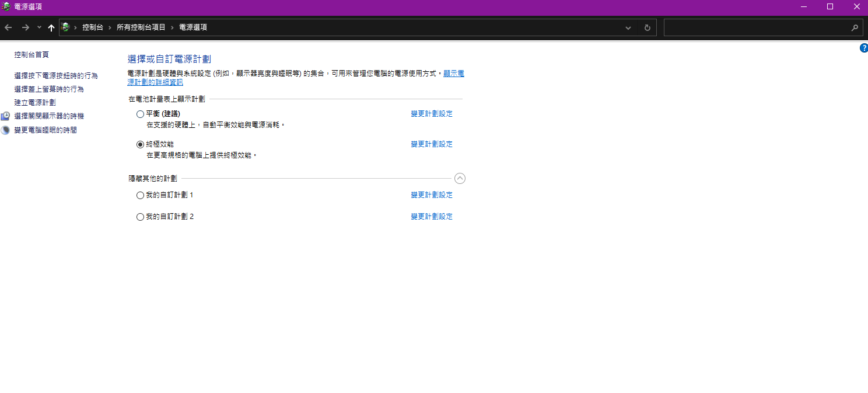The width and height of the screenshot is (868, 393).
Task: Open the recent locations dropdown arrow
Action: (x=39, y=27)
